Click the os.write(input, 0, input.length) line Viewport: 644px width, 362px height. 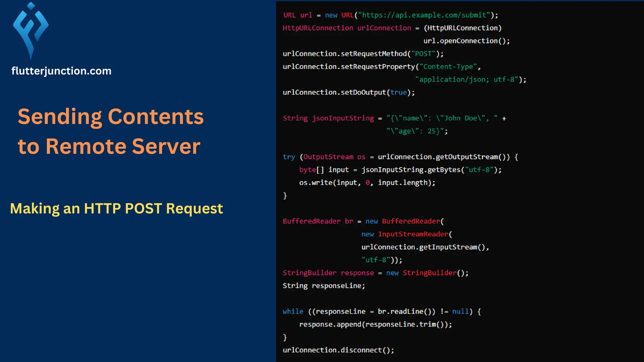(x=367, y=183)
